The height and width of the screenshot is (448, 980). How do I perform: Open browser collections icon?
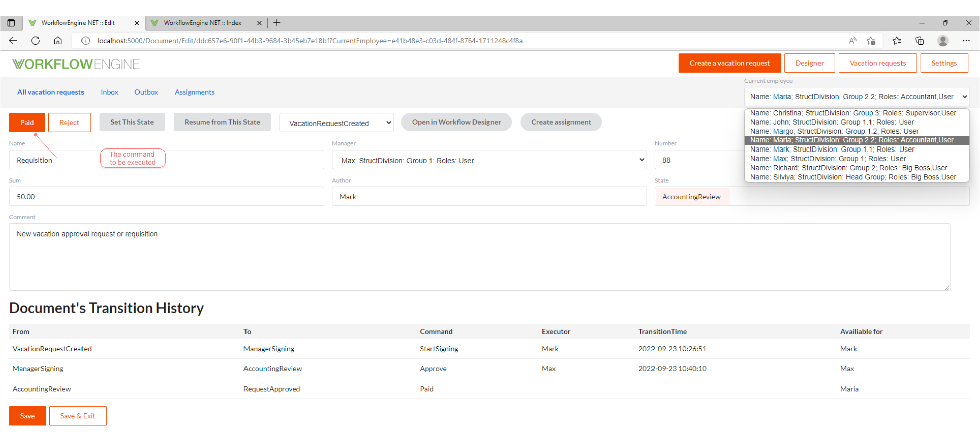click(919, 41)
